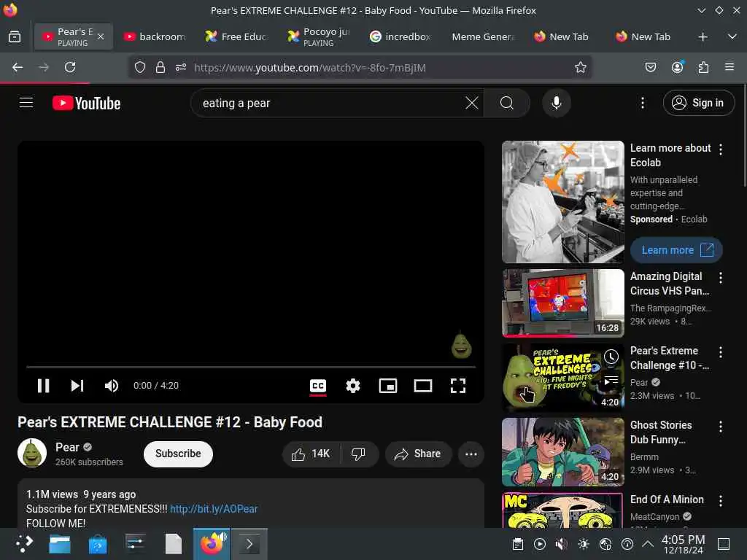Open Pear channel avatar
The image size is (747, 560).
[x=32, y=453]
